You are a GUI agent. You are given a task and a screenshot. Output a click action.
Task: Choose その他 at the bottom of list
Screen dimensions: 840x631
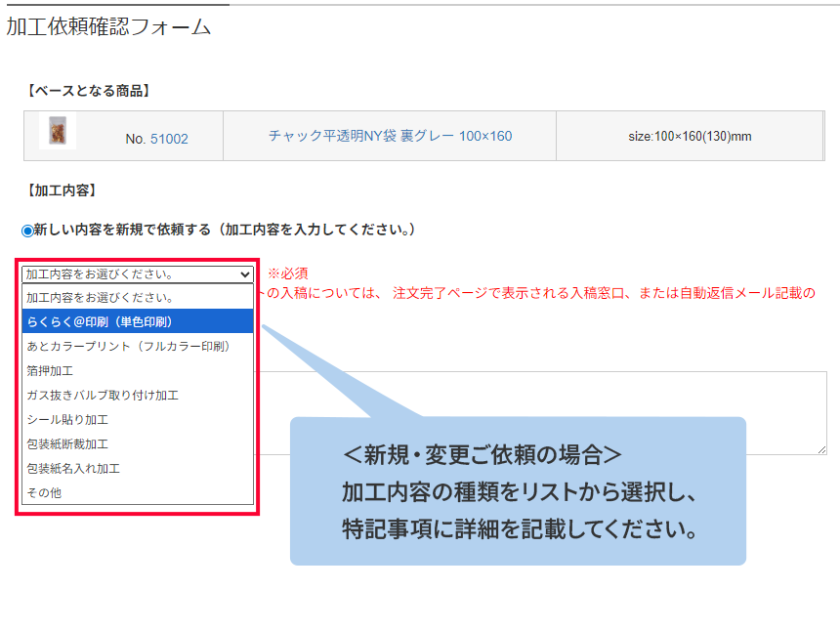(x=137, y=493)
